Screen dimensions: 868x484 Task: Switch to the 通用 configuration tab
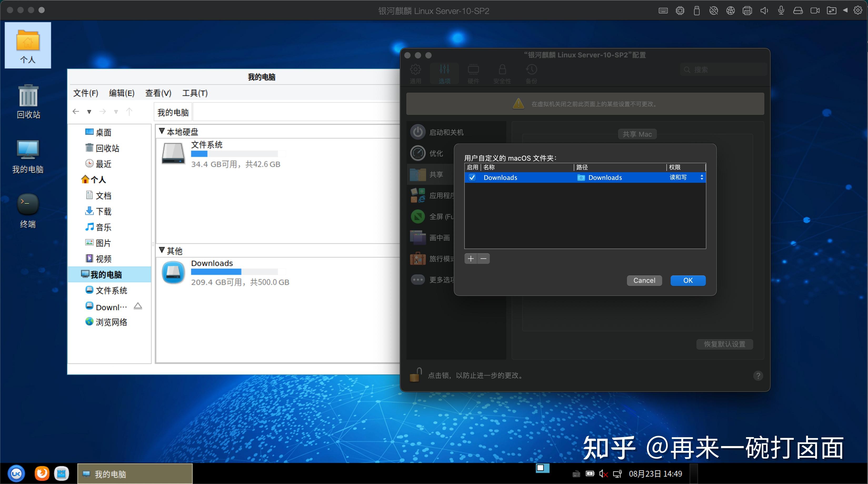(416, 73)
